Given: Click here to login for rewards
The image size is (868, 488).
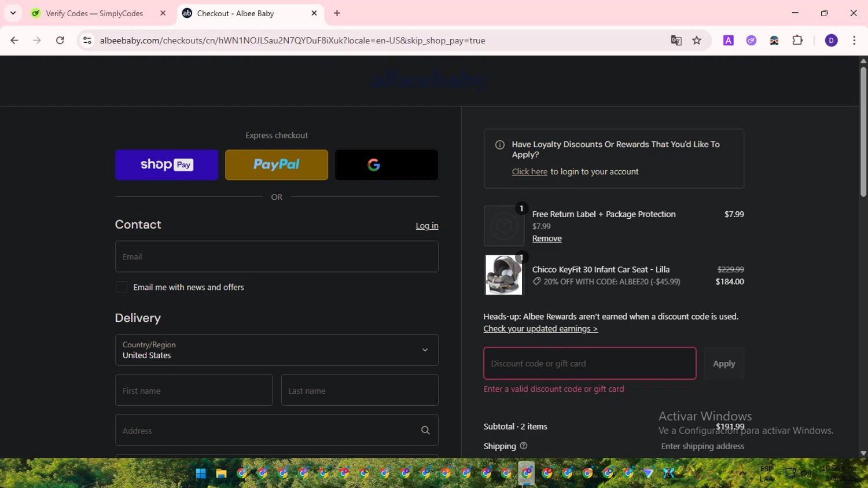Looking at the screenshot, I should click(x=529, y=172).
